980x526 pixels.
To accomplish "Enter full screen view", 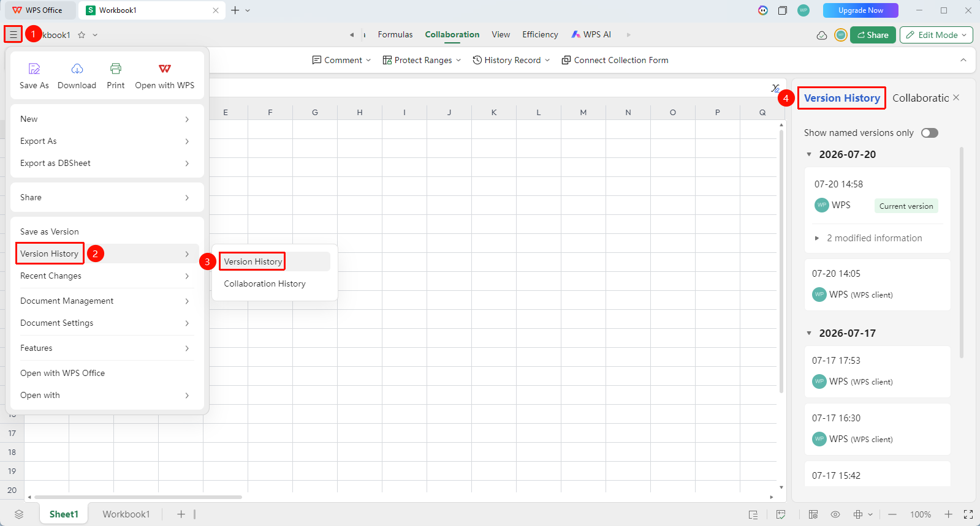I will point(968,514).
